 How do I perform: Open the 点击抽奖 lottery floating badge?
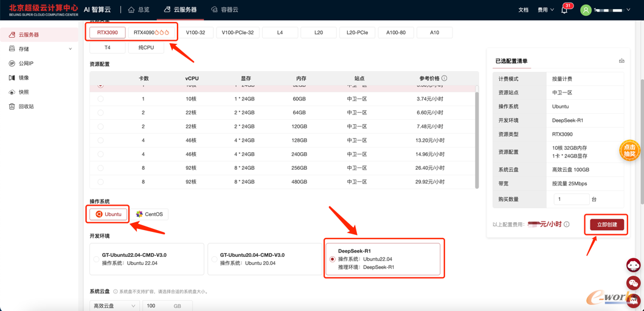tap(629, 150)
